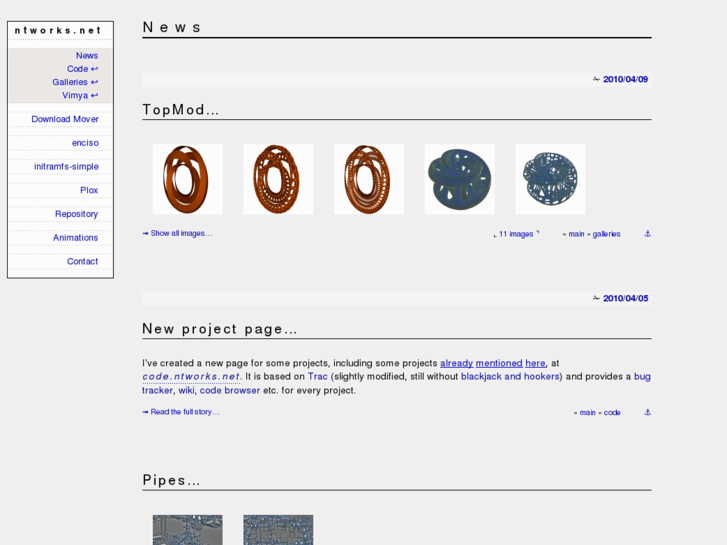Open the Trac link
Viewport: 727px width, 545px height.
pos(318,377)
